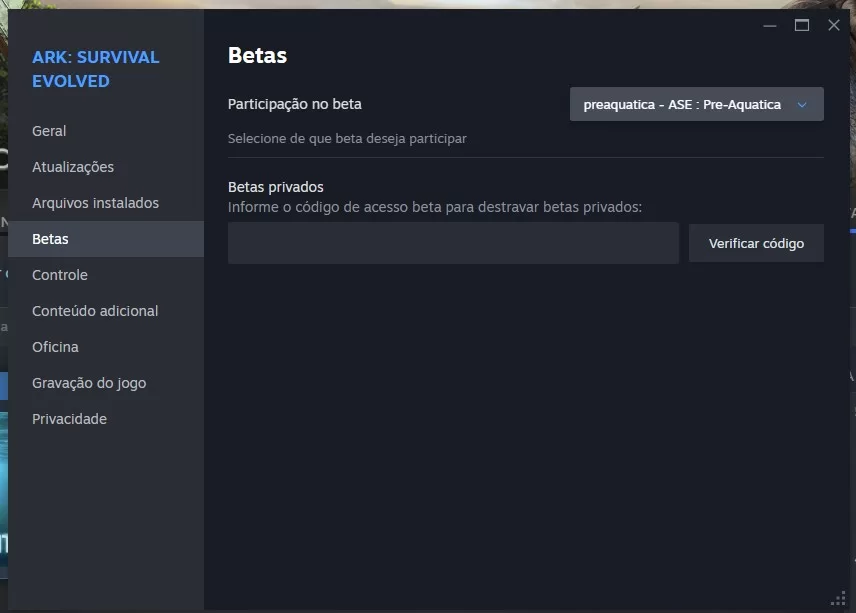Go to Arquivos instalados in sidebar
The image size is (856, 613).
click(x=95, y=203)
